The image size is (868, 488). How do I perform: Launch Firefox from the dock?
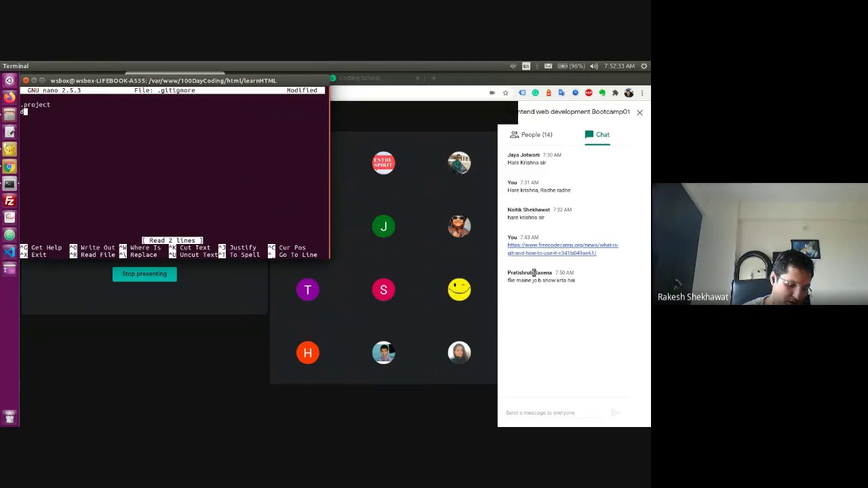point(9,98)
